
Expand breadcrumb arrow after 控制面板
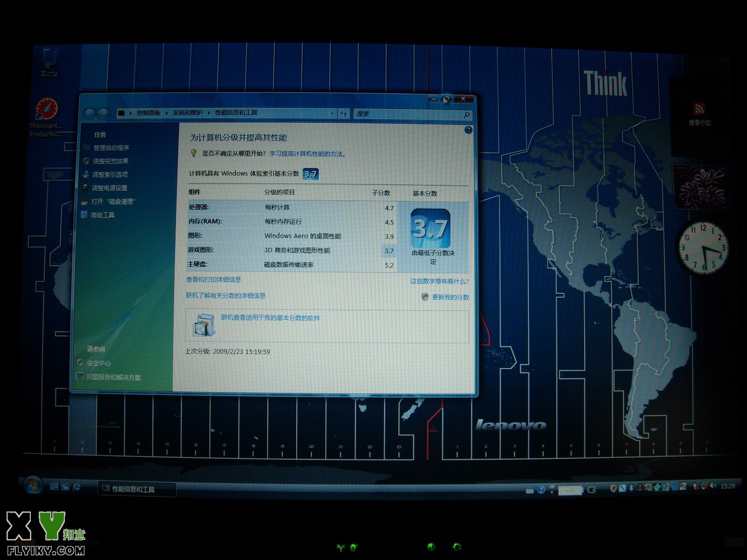click(x=167, y=113)
